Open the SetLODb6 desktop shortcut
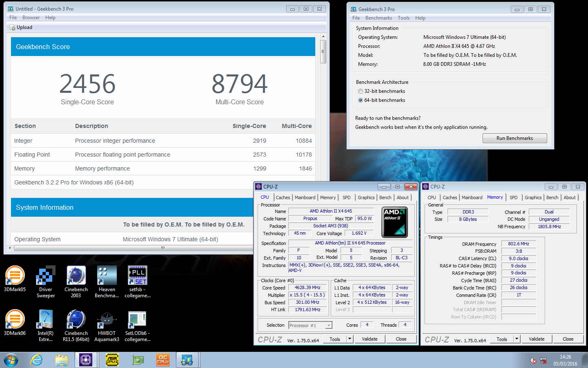This screenshot has width=588, height=368. 138,325
